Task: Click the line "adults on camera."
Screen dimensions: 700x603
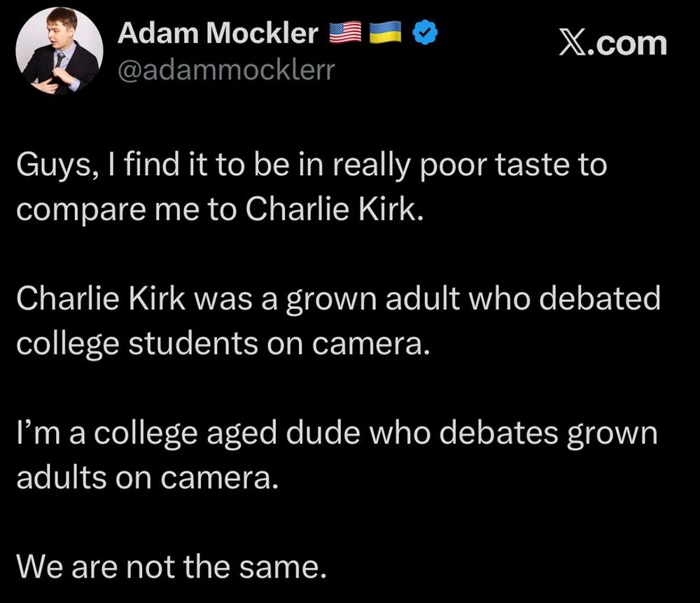Action: pyautogui.click(x=147, y=477)
